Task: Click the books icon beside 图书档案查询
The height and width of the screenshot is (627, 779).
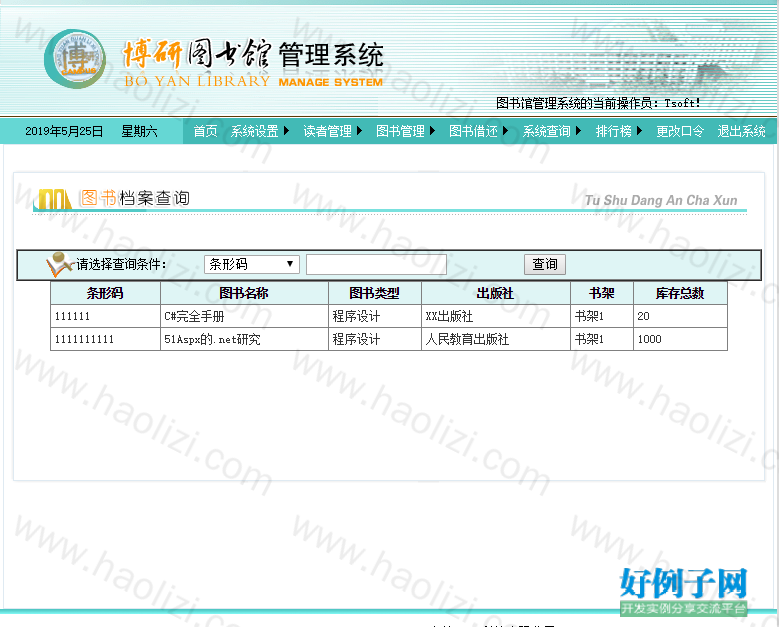Action: 54,199
